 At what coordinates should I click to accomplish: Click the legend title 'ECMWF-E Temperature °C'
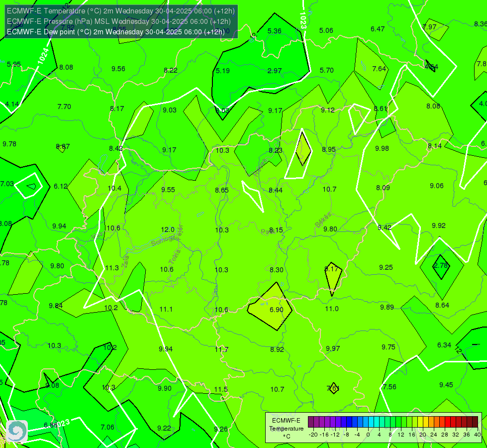[286, 429]
